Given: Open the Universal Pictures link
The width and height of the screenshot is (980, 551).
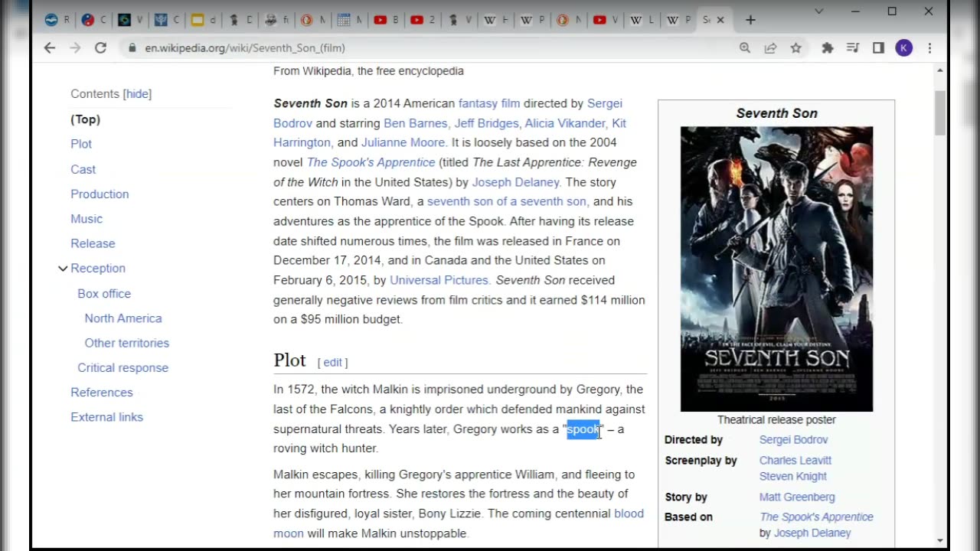Looking at the screenshot, I should [x=439, y=280].
